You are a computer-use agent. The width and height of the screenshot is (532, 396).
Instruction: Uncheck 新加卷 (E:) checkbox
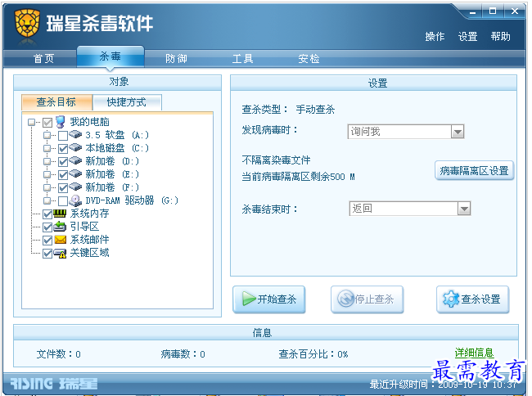[63, 175]
